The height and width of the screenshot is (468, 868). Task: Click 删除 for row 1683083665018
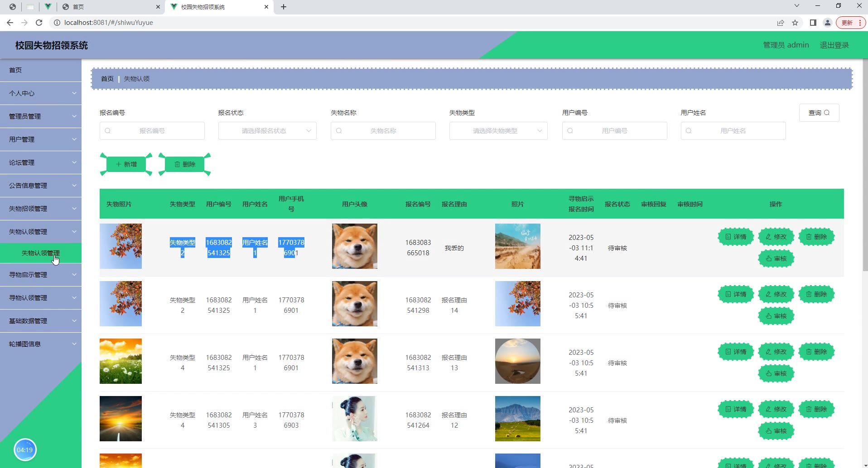coord(816,237)
